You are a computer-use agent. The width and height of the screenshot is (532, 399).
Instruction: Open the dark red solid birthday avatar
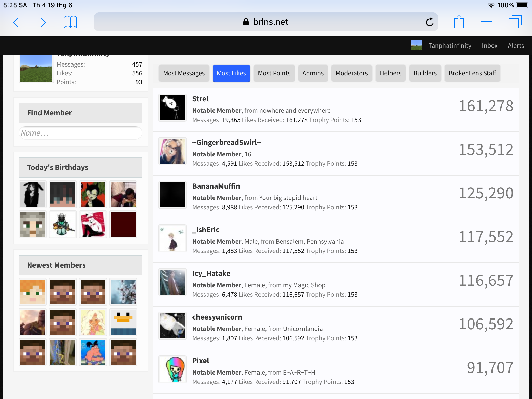[x=123, y=224]
